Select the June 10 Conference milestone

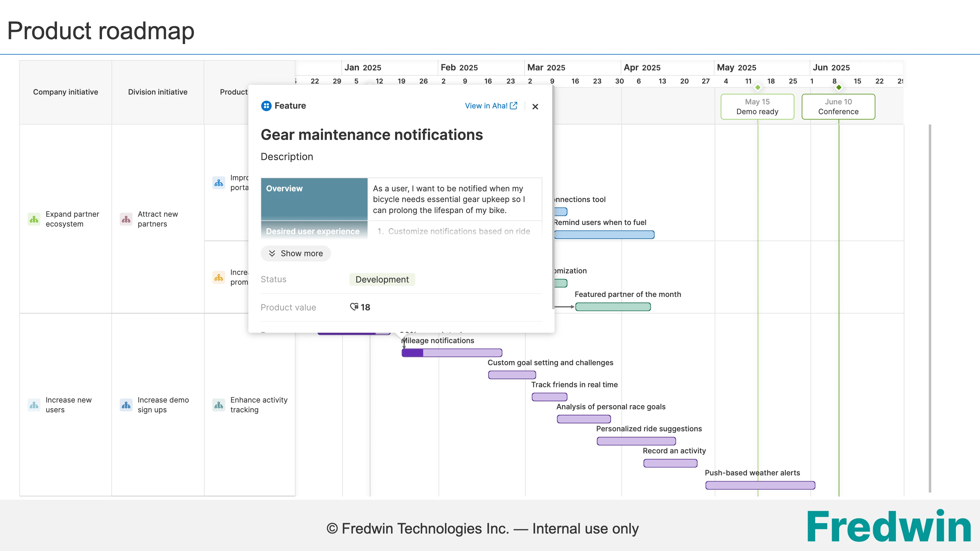point(838,107)
